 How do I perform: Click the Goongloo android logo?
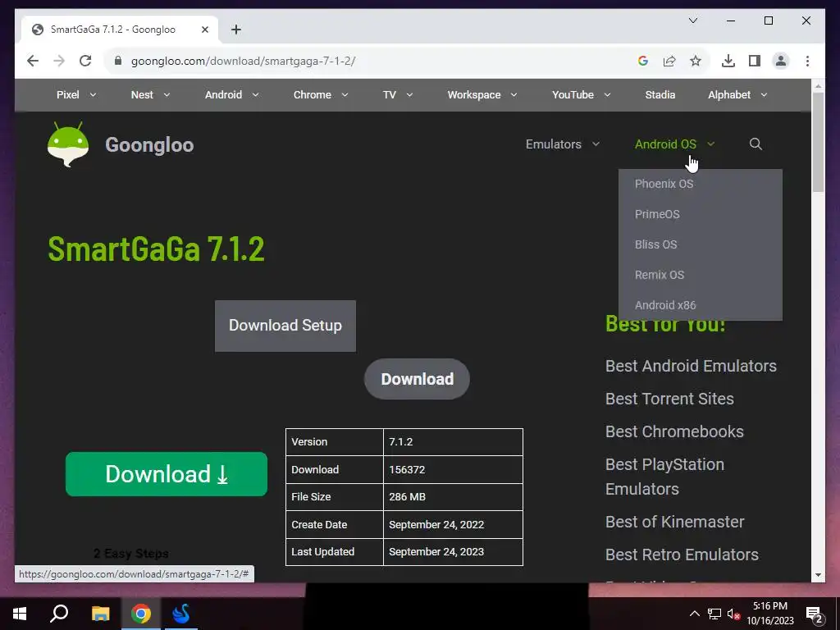tap(68, 144)
